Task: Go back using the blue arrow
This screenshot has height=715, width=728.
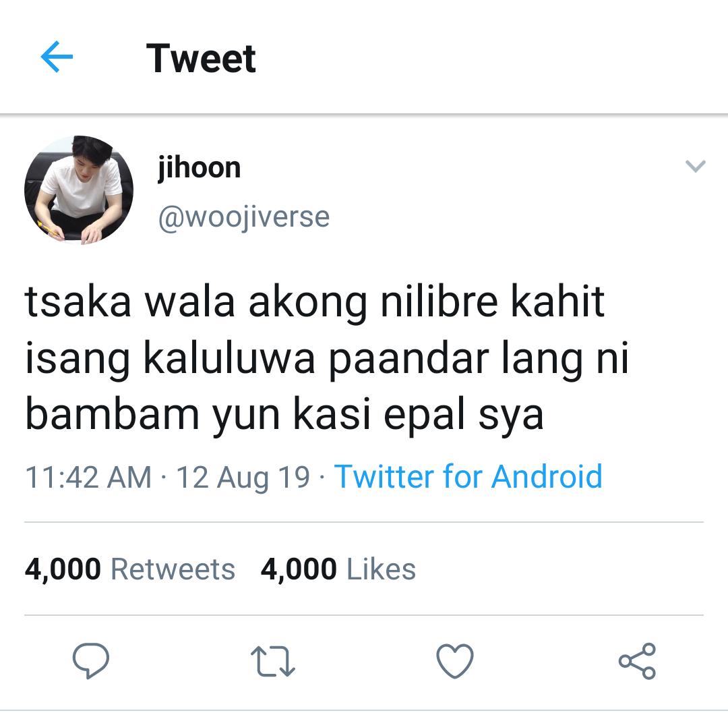Action: coord(57,57)
